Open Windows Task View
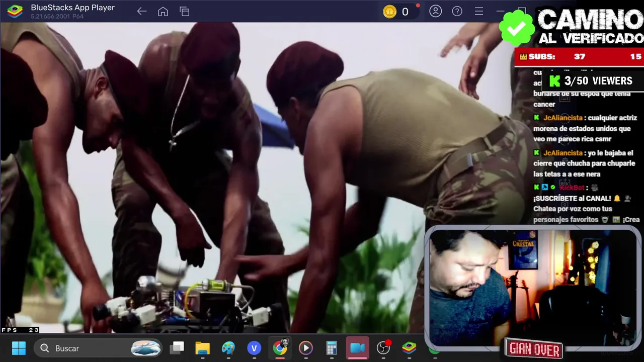The width and height of the screenshot is (644, 362). coord(177,348)
